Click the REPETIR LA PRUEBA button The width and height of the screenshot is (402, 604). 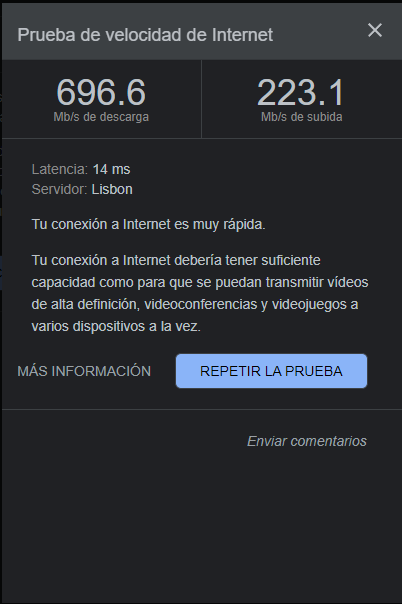tap(271, 371)
